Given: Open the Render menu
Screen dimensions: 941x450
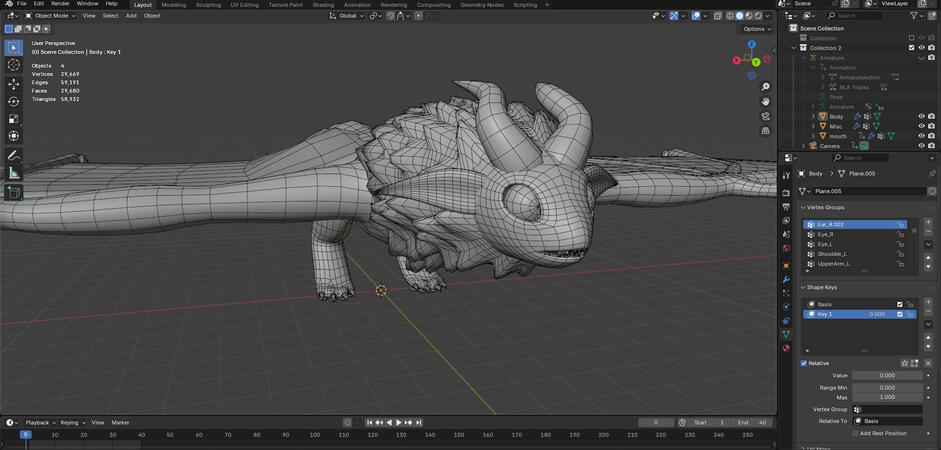Looking at the screenshot, I should [x=60, y=4].
